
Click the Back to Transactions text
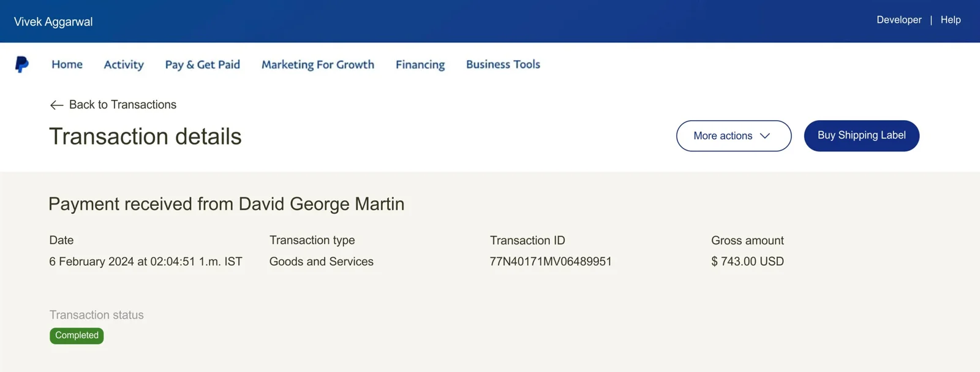(x=123, y=105)
